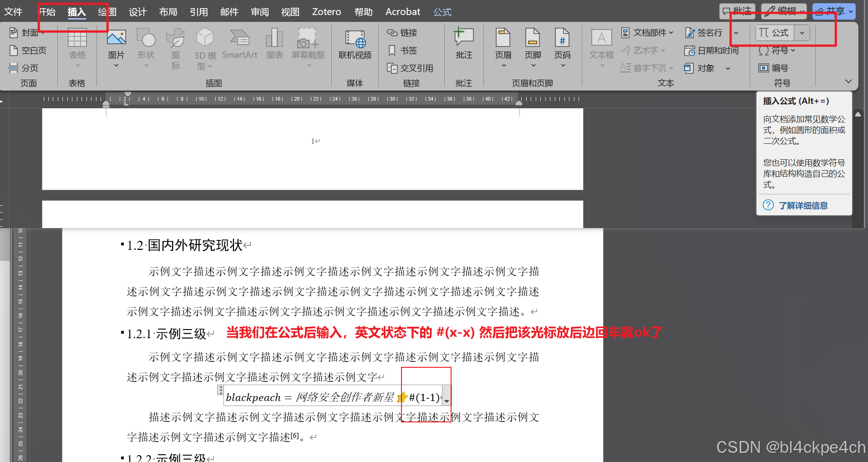Open the equation options dropdown in document
This screenshot has height=462, width=868.
(x=447, y=397)
